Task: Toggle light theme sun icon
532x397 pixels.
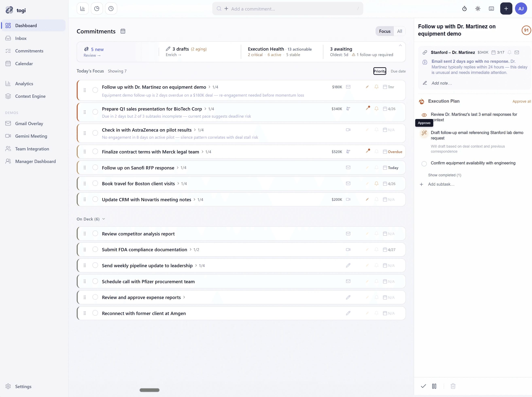Action: point(478,9)
